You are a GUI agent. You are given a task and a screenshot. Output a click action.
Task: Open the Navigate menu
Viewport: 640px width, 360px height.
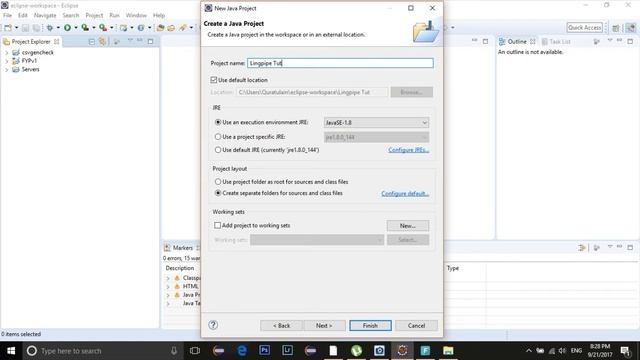click(45, 15)
